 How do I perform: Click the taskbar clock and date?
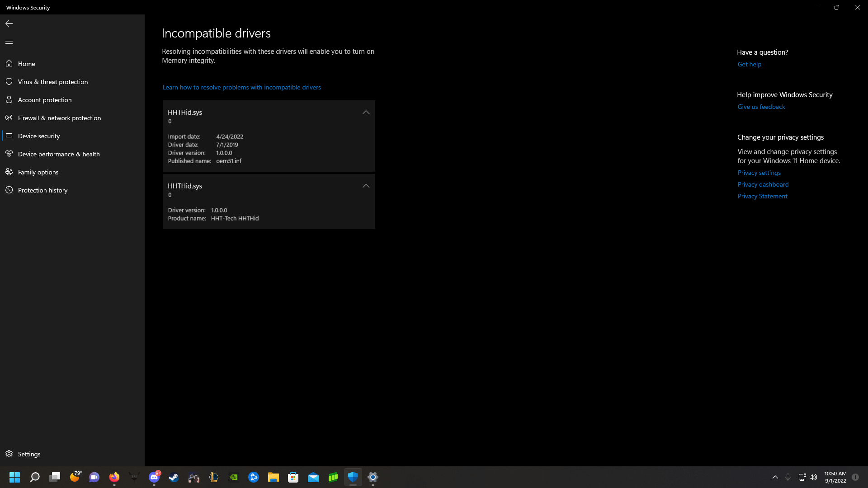835,477
